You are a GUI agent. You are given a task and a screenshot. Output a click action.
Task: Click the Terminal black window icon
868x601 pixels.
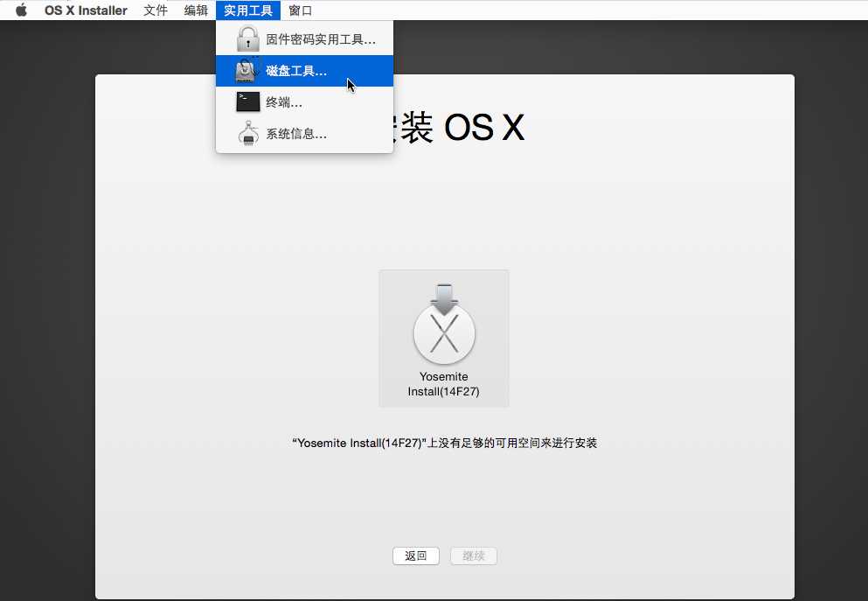[248, 102]
